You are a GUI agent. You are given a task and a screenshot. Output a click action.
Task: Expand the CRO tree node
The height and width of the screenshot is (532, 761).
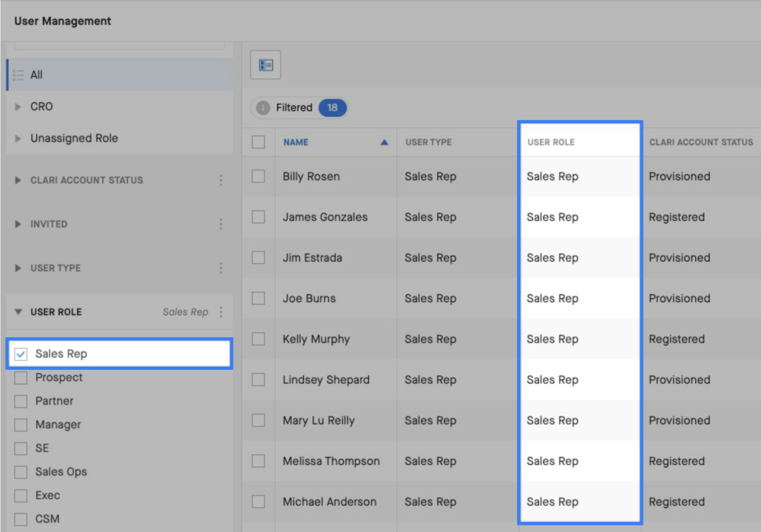click(18, 107)
